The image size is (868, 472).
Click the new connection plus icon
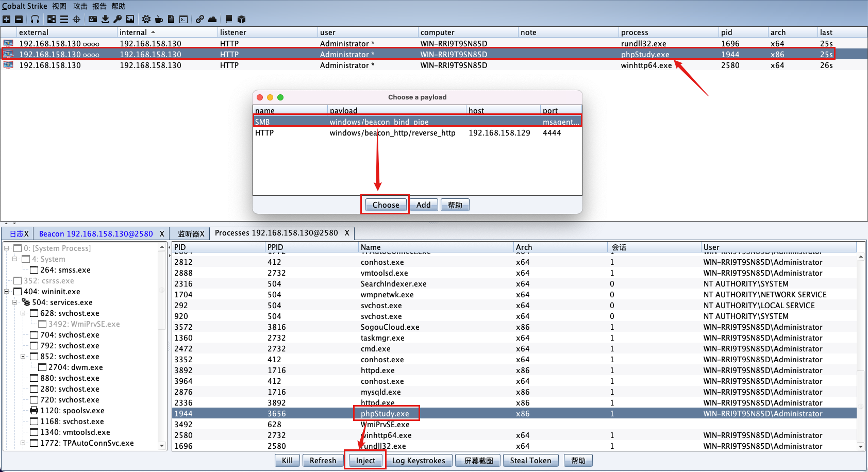click(6, 19)
